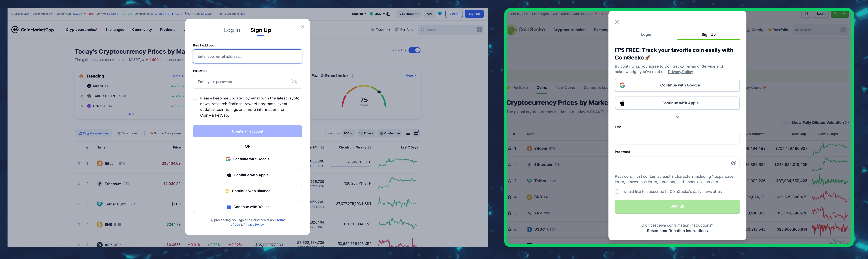Viewport: 868px width, 259px height.
Task: Click Resend confirmation instructions link
Action: [677, 231]
